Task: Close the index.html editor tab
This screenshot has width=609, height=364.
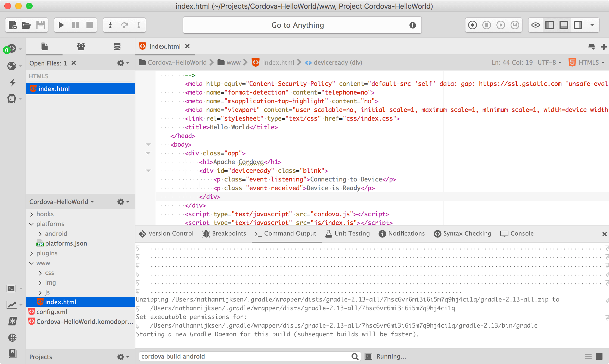Action: pyautogui.click(x=187, y=46)
